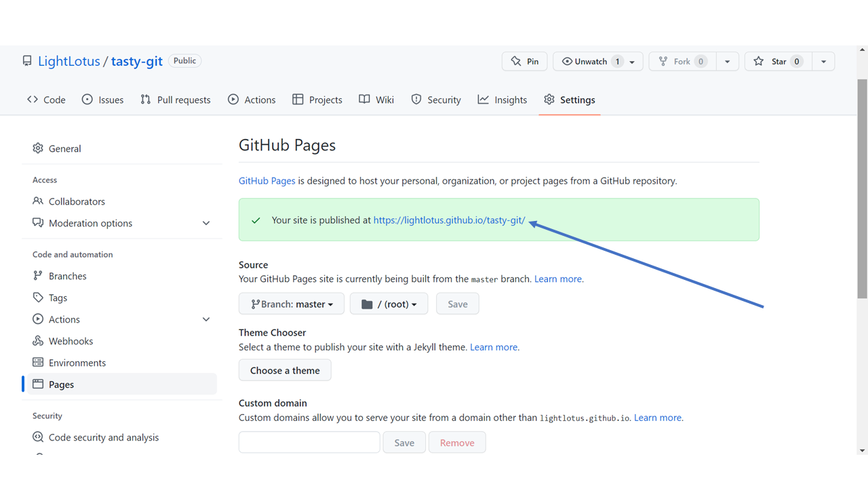This screenshot has height=488, width=868.
Task: Open the Unwatch dropdown arrow
Action: (632, 62)
